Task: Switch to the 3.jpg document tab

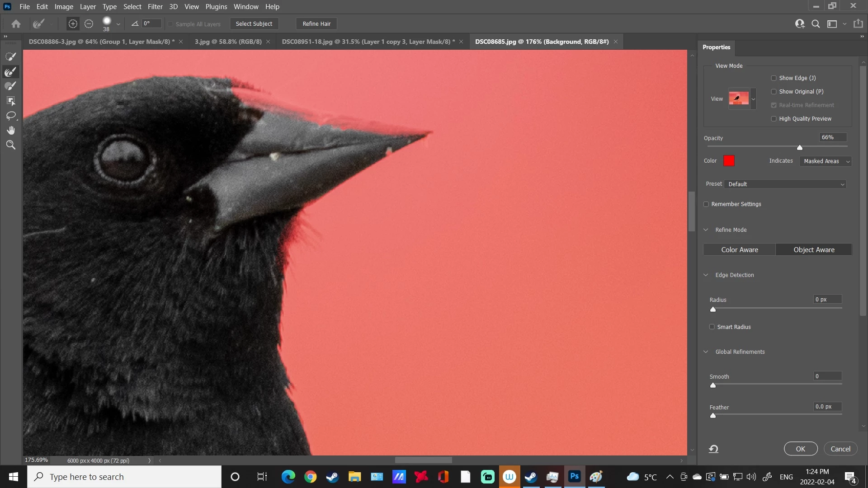Action: pos(228,42)
